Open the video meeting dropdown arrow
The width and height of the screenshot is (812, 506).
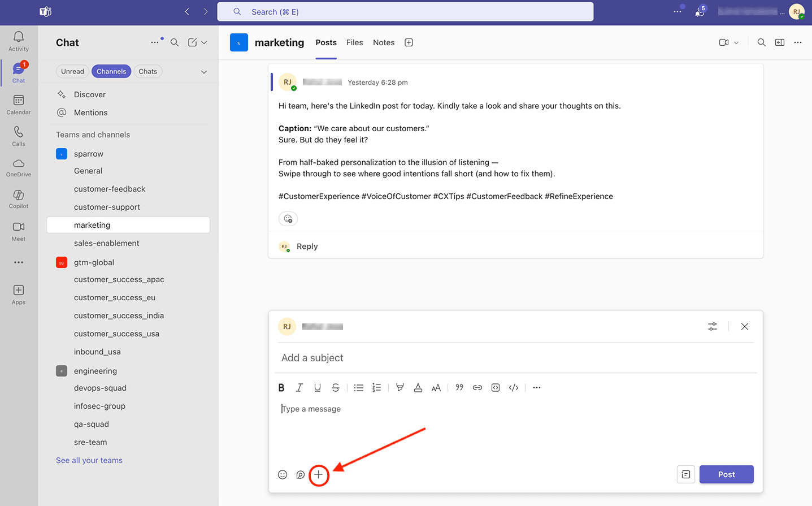point(736,43)
